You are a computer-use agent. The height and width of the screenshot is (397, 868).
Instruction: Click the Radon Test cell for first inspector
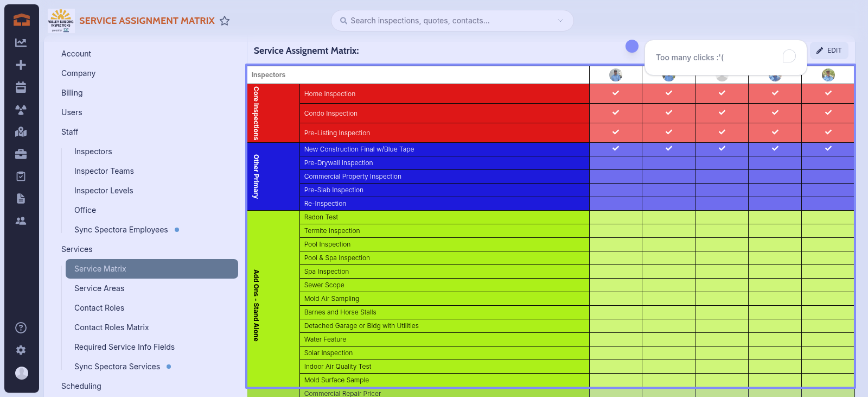click(616, 217)
